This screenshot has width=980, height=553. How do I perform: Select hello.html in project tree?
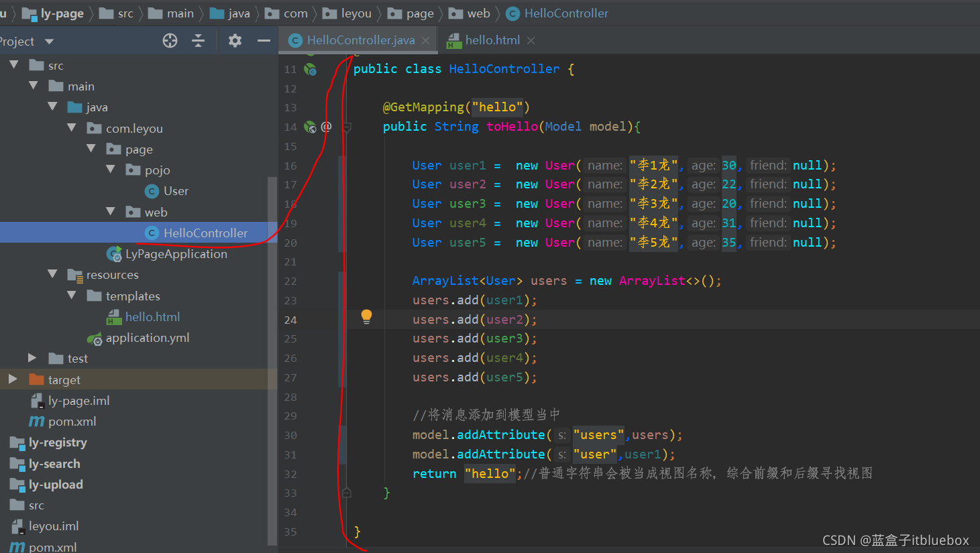click(x=152, y=317)
